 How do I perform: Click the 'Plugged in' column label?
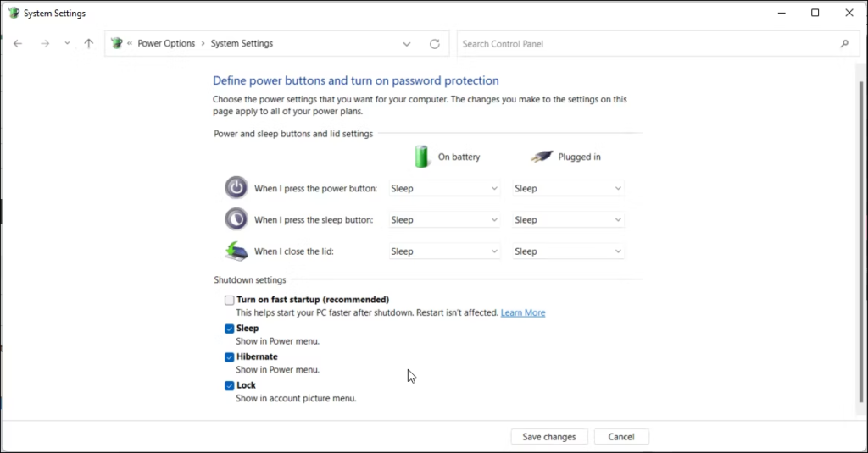(579, 157)
